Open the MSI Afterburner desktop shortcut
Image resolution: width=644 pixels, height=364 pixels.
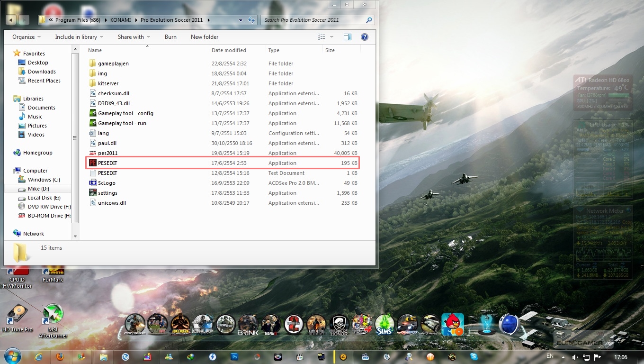(53, 321)
